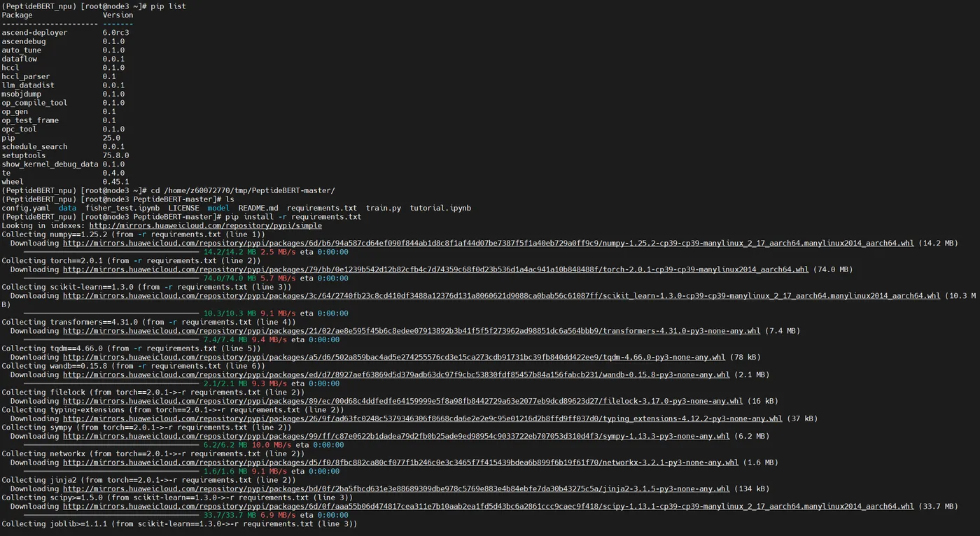This screenshot has width=980, height=536.
Task: Click the "data" directory in ls output
Action: tap(67, 208)
